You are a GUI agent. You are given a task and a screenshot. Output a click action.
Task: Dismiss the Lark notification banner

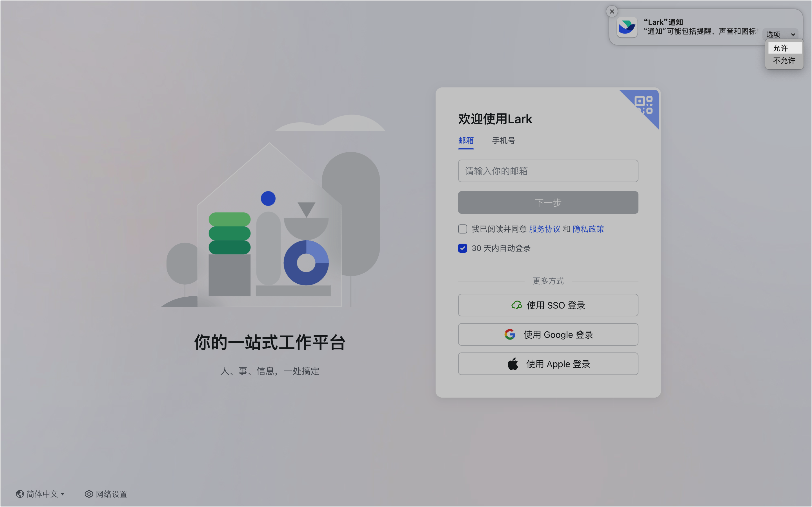612,11
